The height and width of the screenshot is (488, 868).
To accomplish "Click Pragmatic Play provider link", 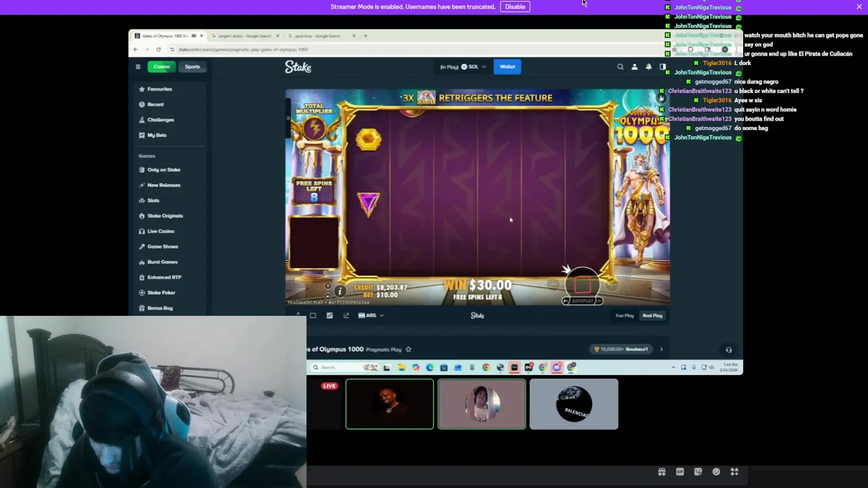I will point(384,349).
